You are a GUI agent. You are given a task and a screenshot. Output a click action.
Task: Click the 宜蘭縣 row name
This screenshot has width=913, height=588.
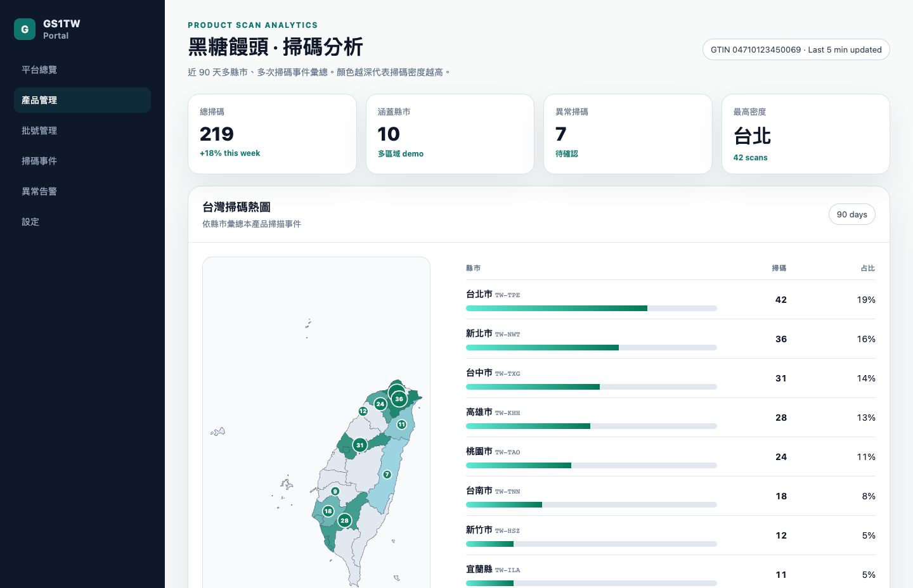(x=479, y=569)
